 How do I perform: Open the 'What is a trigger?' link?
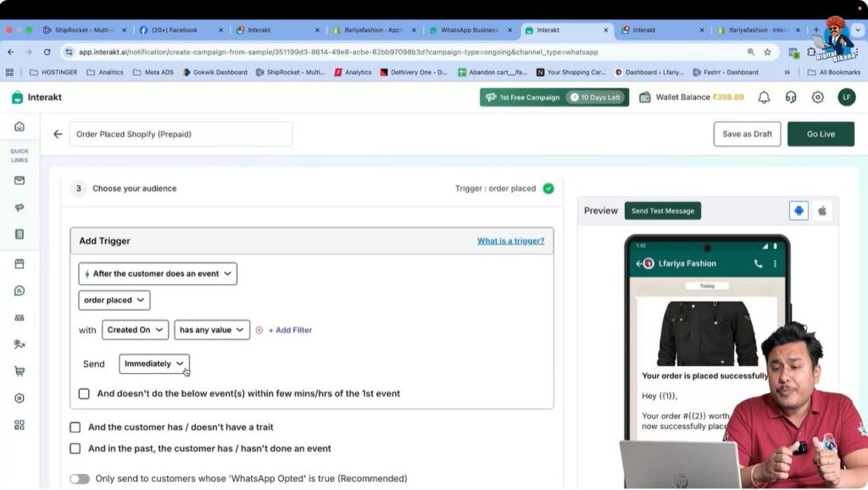point(510,241)
